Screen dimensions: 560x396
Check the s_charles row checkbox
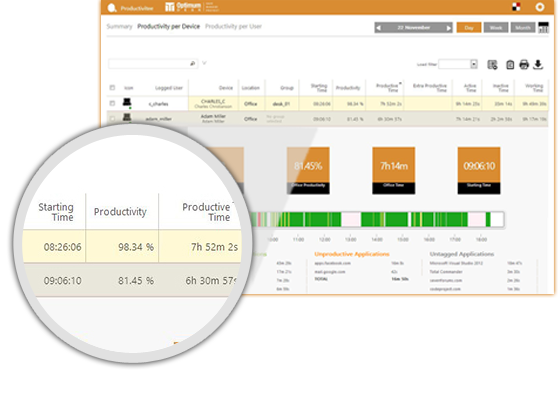click(112, 103)
